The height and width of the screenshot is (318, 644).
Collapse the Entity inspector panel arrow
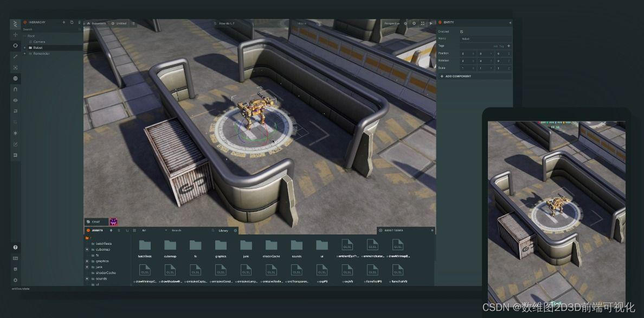tap(510, 22)
